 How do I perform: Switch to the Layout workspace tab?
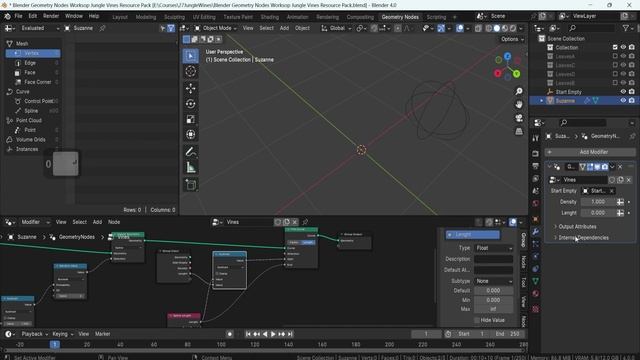(x=120, y=17)
